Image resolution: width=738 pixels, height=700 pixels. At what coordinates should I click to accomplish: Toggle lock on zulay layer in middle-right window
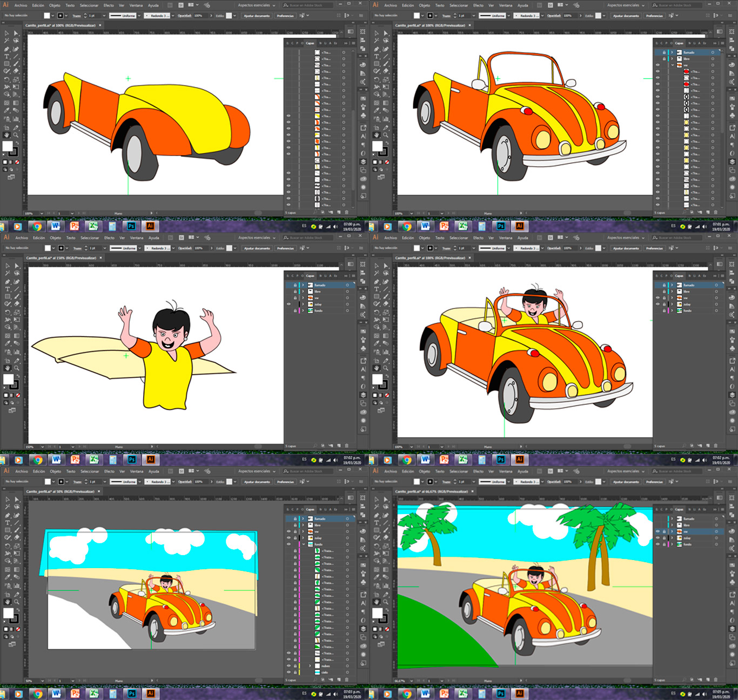664,304
